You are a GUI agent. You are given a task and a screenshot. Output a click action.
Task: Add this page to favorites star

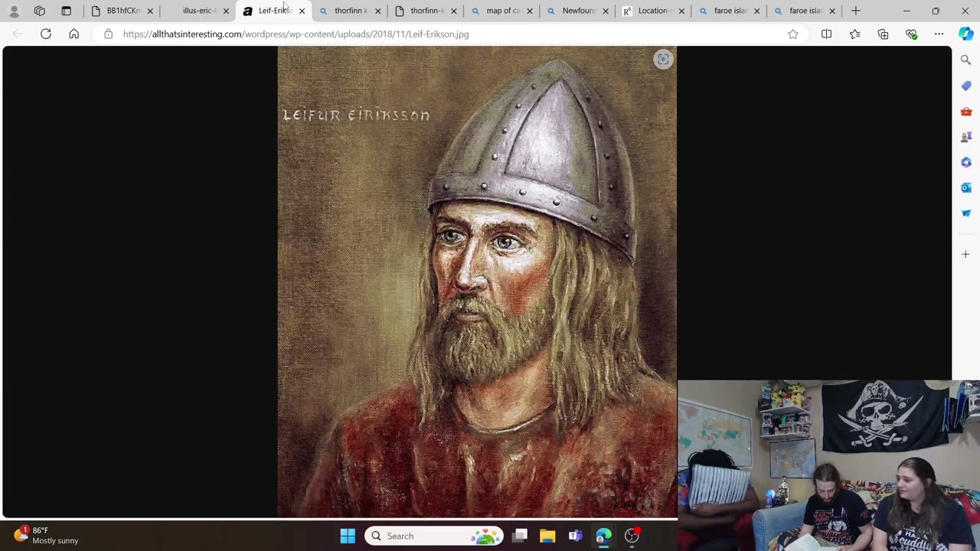click(x=793, y=34)
